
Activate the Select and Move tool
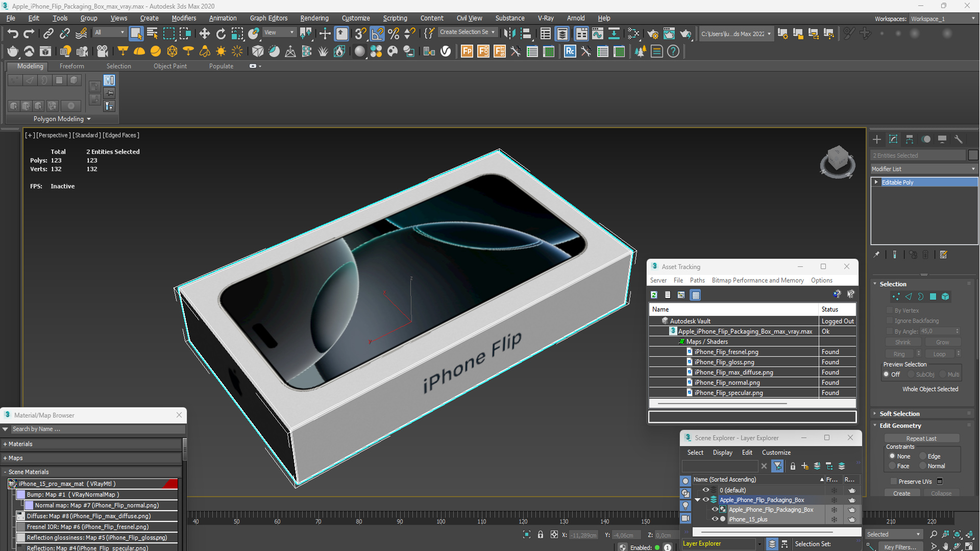(x=204, y=34)
